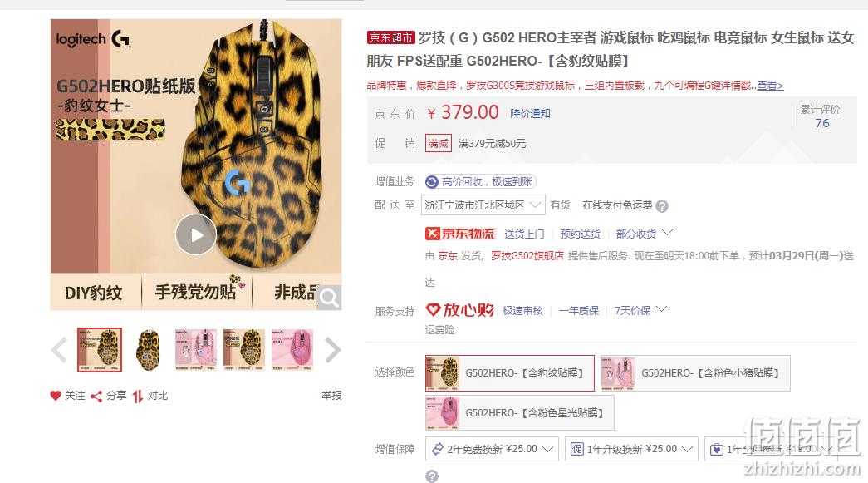The width and height of the screenshot is (868, 483).
Task: Click the 查看> promotion details link
Action: [x=770, y=86]
